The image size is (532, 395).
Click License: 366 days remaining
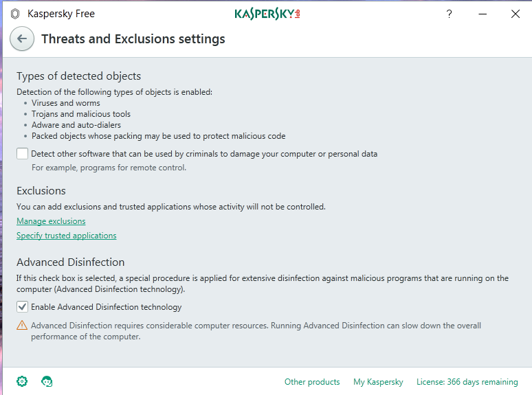[x=467, y=382]
